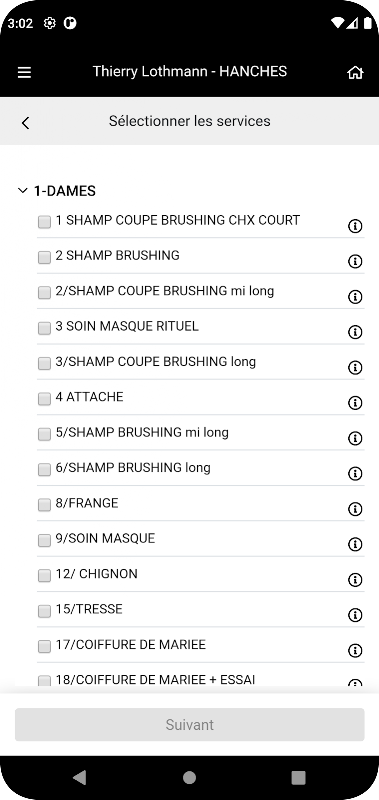
Task: Select 3/SHAMP COUPE BRUSHING long label
Action: pyautogui.click(x=156, y=362)
